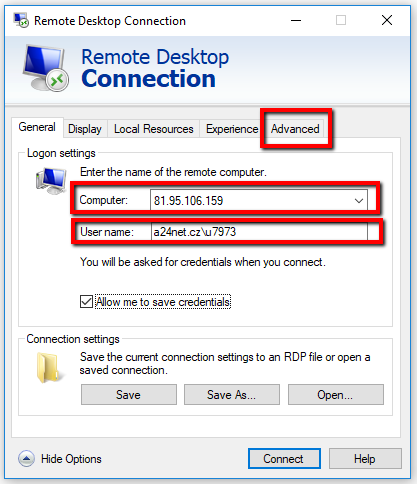The image size is (417, 484).
Task: Open the Local Resources tab
Action: click(x=154, y=129)
